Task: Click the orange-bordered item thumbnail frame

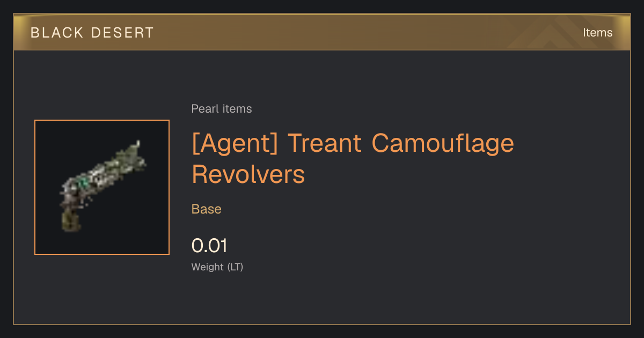Action: (x=102, y=187)
